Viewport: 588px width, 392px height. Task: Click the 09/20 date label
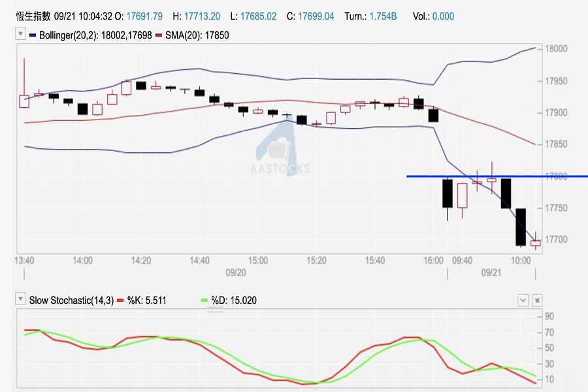235,272
